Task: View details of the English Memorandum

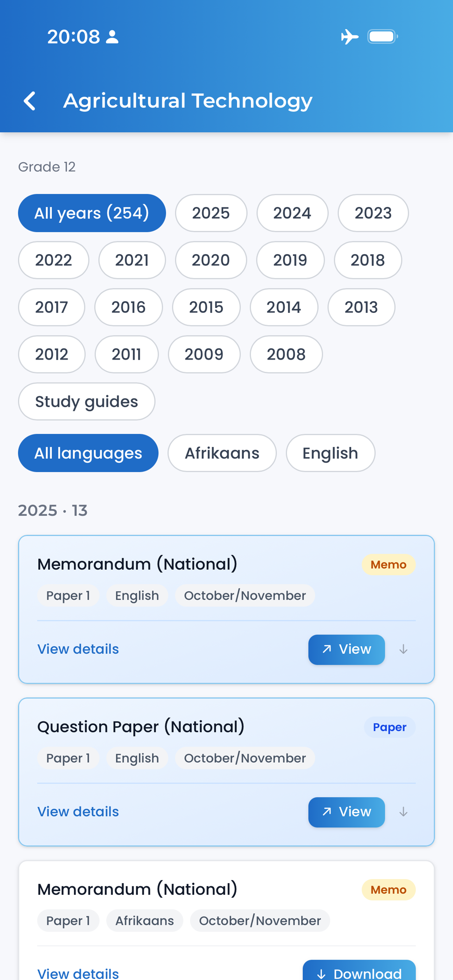Action: (78, 649)
